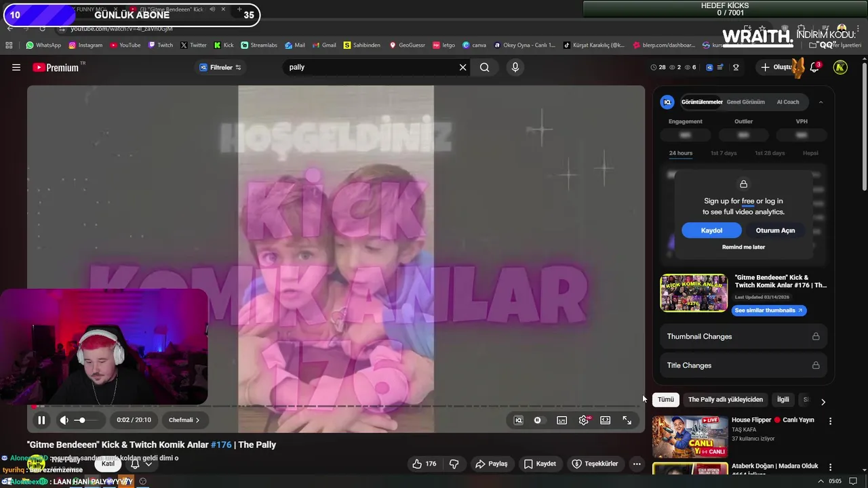Open the Streamlabs bookmark

pos(259,45)
